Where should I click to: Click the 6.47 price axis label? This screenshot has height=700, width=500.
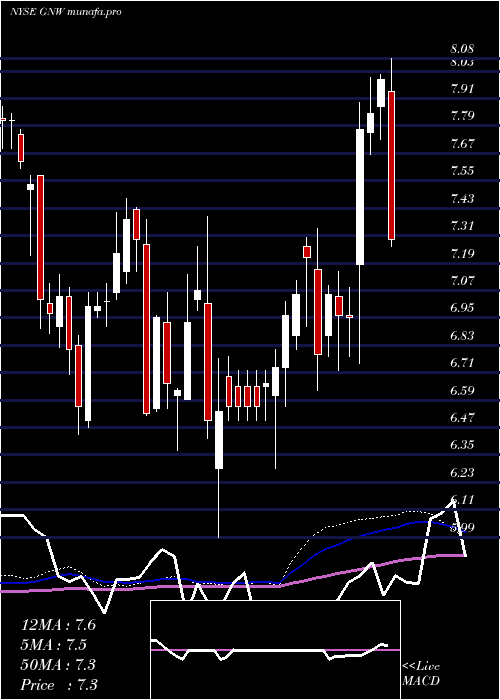coord(462,418)
